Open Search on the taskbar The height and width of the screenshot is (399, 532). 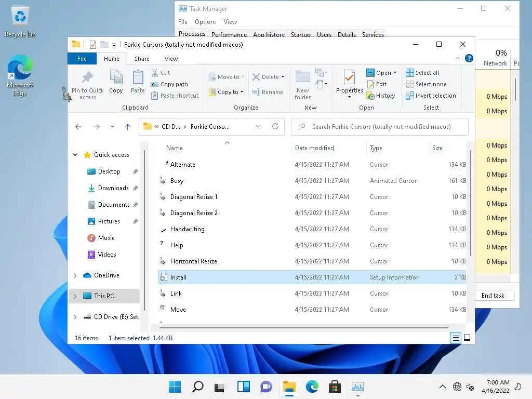(x=198, y=387)
